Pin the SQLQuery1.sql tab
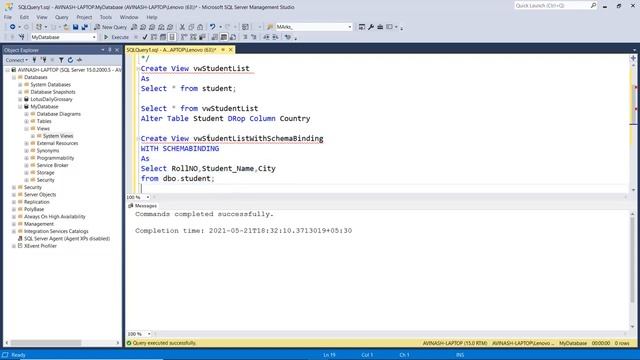The image size is (640, 360). [223, 50]
